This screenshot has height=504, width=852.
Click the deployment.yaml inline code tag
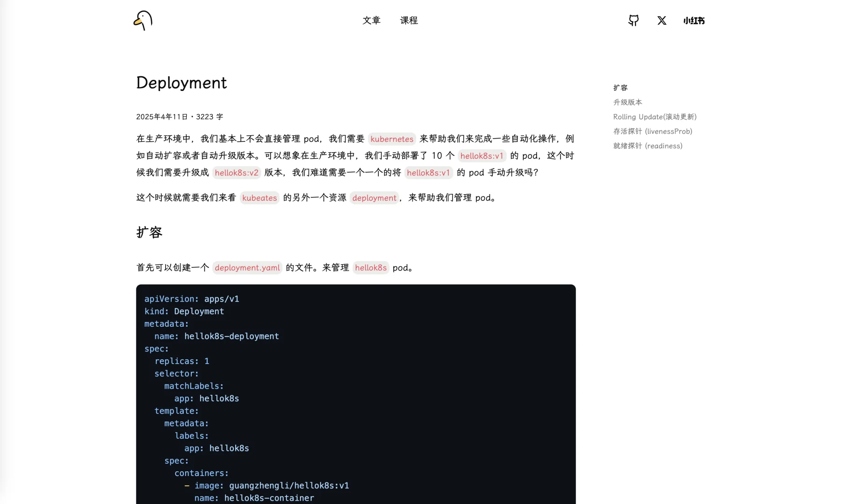click(247, 268)
